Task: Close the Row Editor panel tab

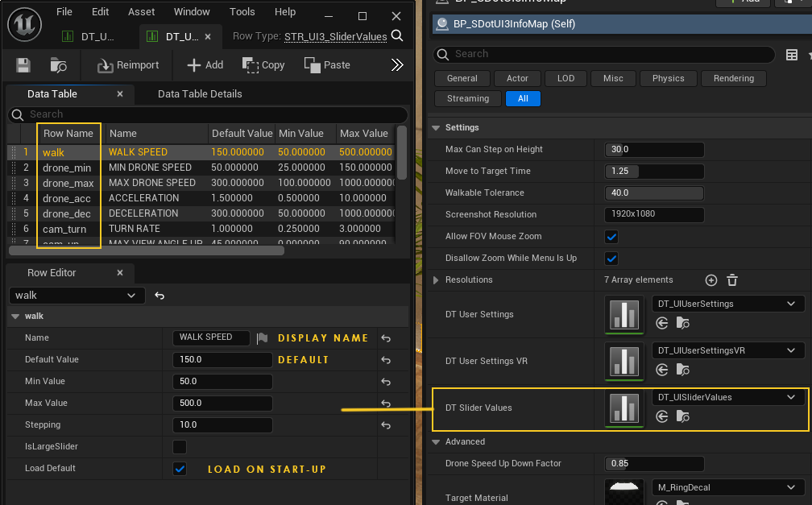Action: pyautogui.click(x=119, y=272)
